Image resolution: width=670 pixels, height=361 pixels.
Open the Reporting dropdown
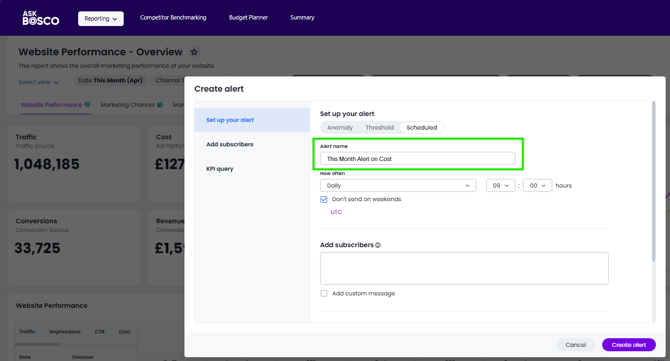coord(101,18)
